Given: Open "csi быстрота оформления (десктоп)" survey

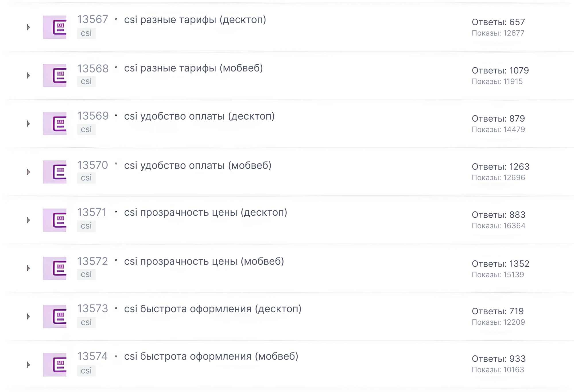Looking at the screenshot, I should pyautogui.click(x=213, y=309).
